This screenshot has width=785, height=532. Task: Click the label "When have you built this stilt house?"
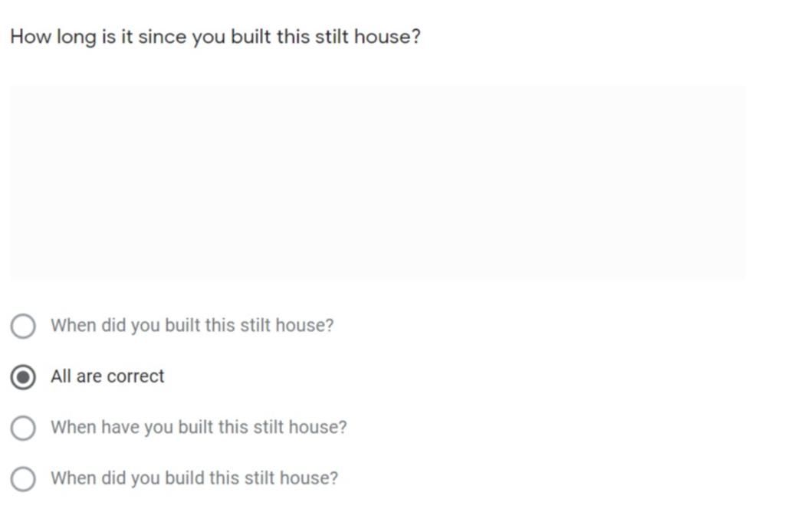[199, 428]
